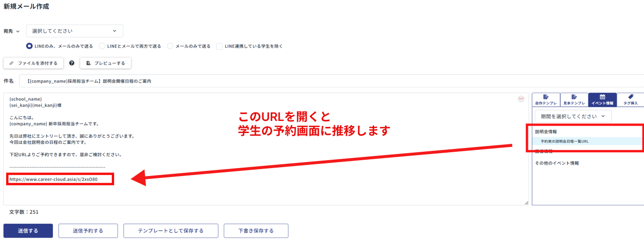Open the 宛先 recipient selection dropdown
644x240 pixels.
75,31
